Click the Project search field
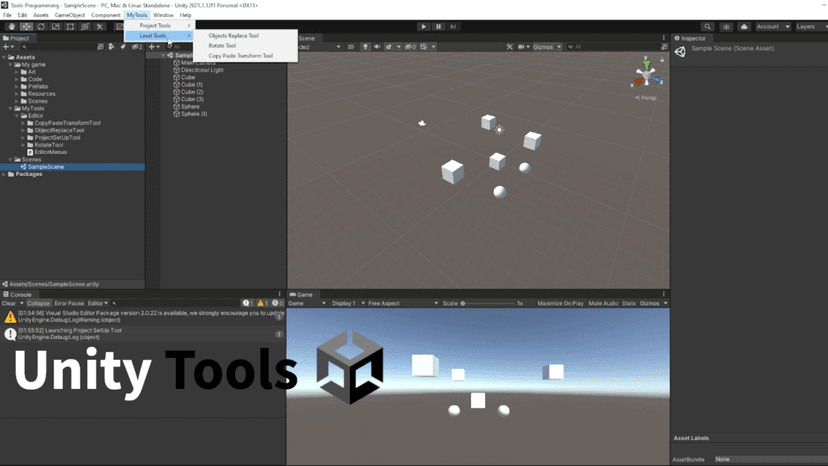Screen dimensions: 828x466 57,46
